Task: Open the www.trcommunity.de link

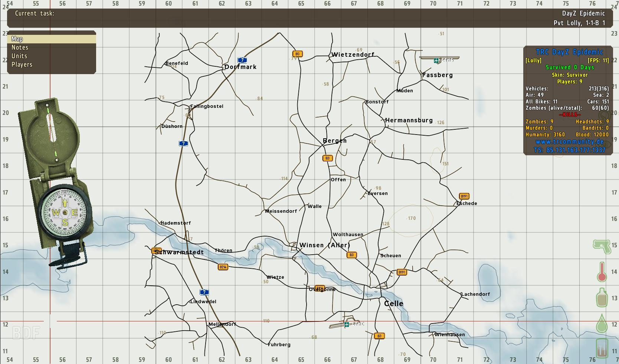Action: pyautogui.click(x=570, y=142)
